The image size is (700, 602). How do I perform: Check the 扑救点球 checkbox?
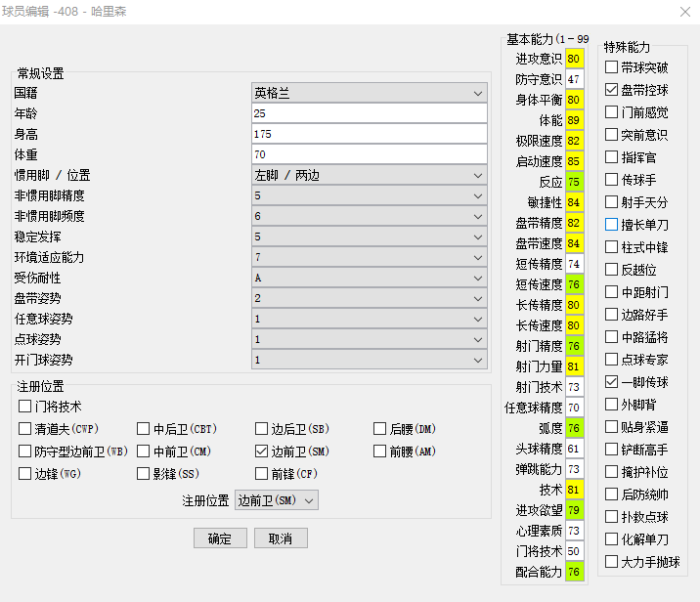coord(612,517)
